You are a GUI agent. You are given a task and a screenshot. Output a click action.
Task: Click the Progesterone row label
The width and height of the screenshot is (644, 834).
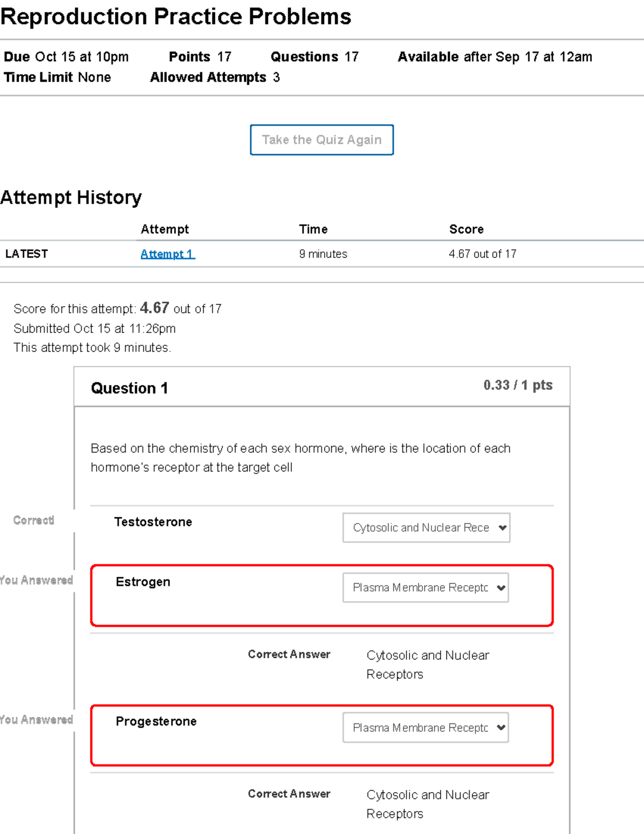pos(156,721)
